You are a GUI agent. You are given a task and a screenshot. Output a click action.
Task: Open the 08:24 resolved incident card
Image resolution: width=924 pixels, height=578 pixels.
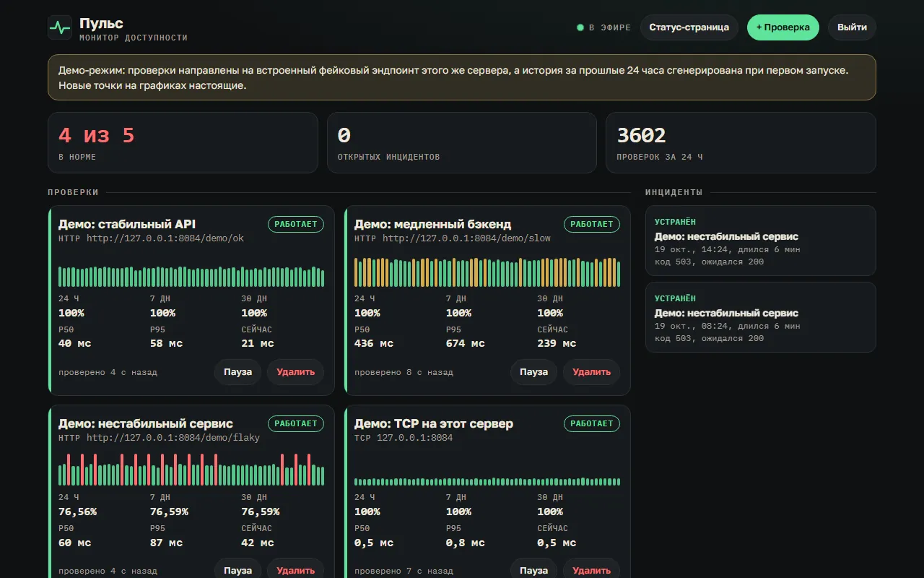coord(761,317)
